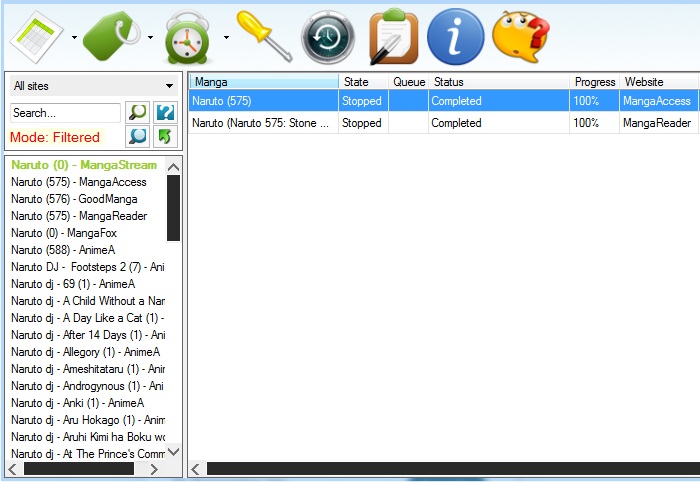The height and width of the screenshot is (482, 700).
Task: Select Naruto (0) - MangaStream in list
Action: (84, 165)
